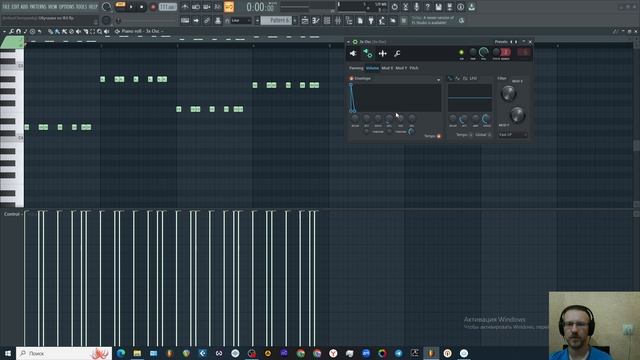Image resolution: width=640 pixels, height=360 pixels.
Task: Click the Windows search box in taskbar
Action: coord(64,353)
